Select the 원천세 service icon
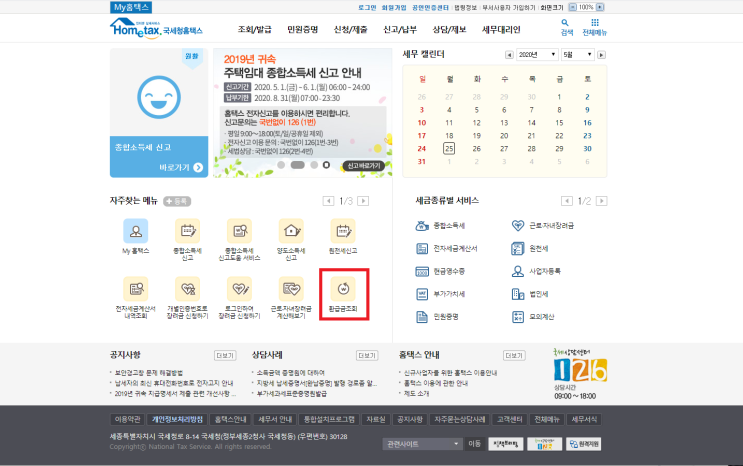This screenshot has height=466, width=743. tap(518, 248)
